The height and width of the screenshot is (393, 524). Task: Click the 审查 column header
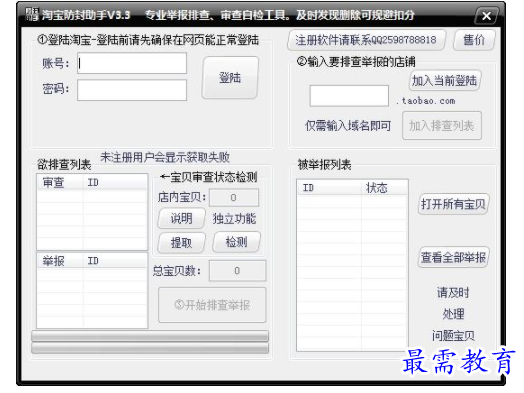60,182
